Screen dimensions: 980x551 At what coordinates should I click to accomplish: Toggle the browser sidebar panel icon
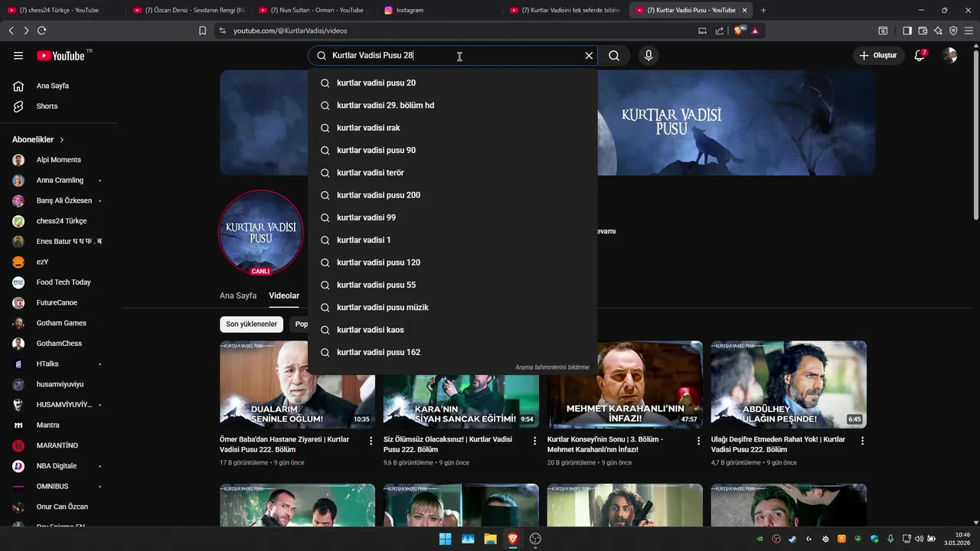pyautogui.click(x=907, y=31)
